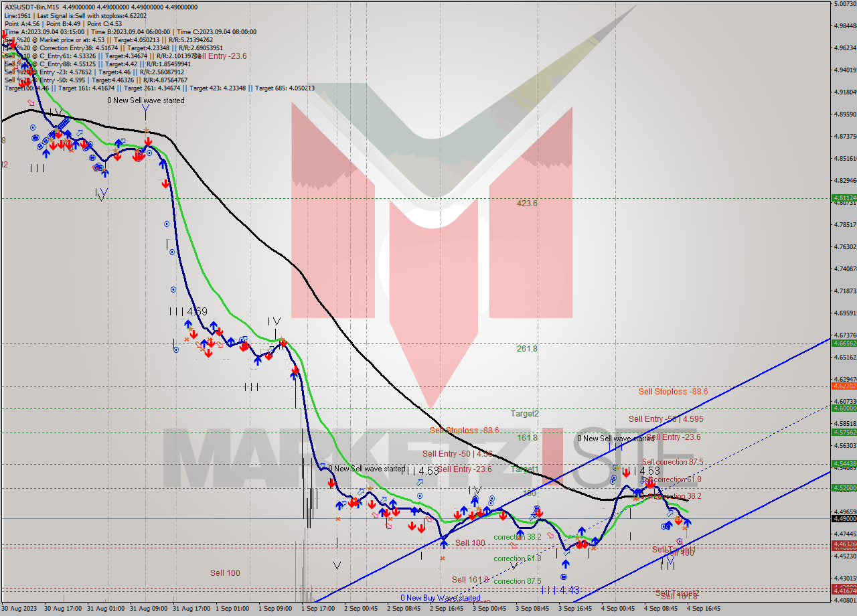Click the Sell Entry -50 | 4.56 label

(457, 454)
